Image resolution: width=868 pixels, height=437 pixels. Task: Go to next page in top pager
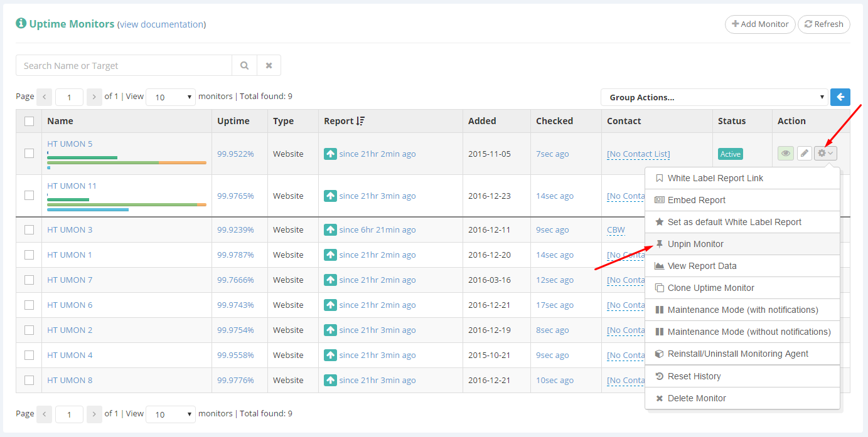[x=94, y=97]
